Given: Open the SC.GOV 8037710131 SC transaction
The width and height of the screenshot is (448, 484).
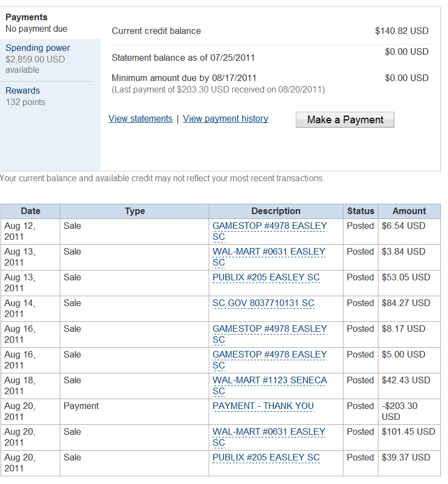Looking at the screenshot, I should point(263,303).
